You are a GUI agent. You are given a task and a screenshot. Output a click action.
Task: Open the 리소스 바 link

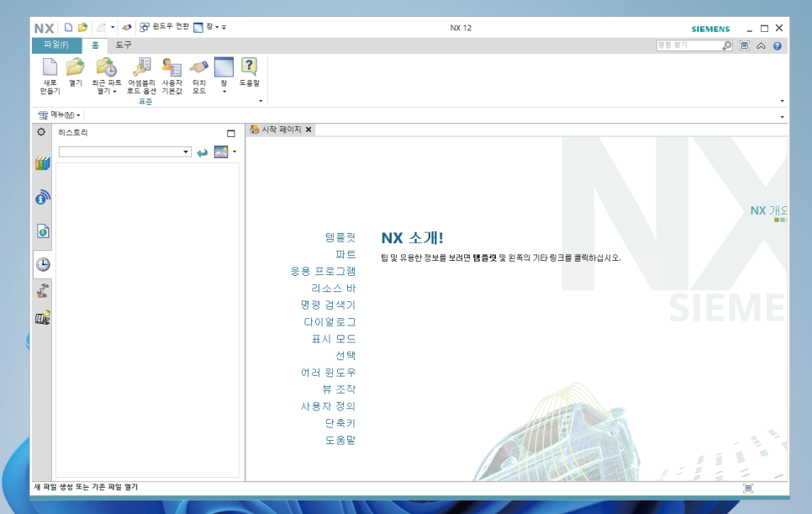coord(334,288)
